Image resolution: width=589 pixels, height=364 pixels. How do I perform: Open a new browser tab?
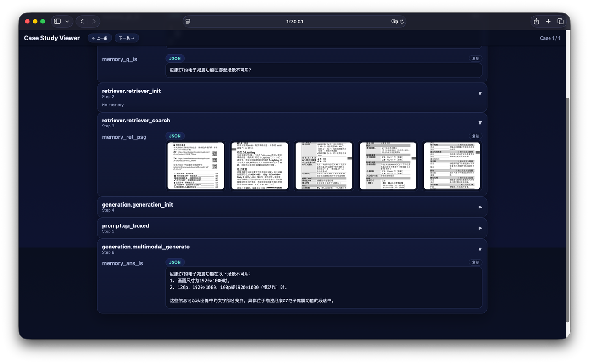548,21
